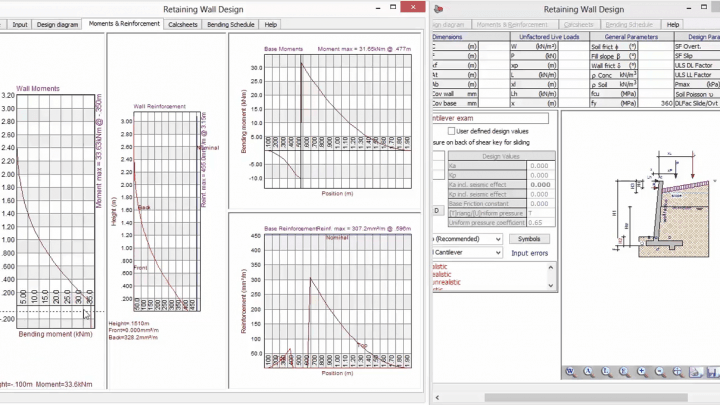Select the Moments & Reinforcement tab in left window
This screenshot has width=720, height=405.
coord(124,23)
